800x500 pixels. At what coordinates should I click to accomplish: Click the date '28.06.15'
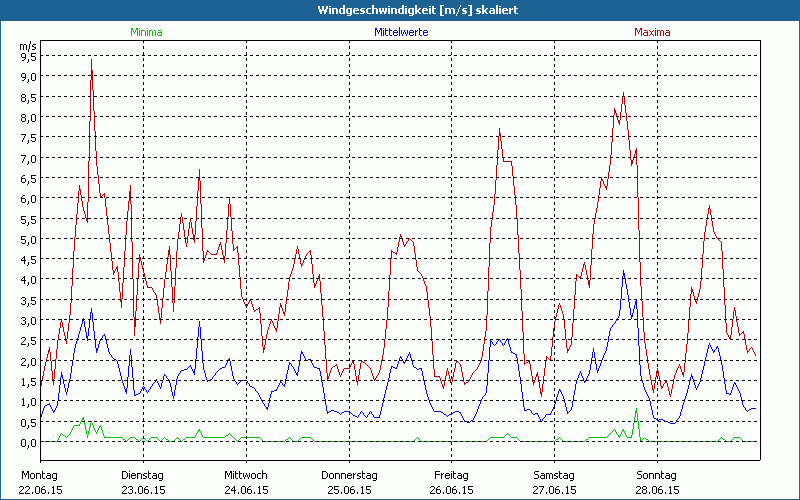point(657,490)
